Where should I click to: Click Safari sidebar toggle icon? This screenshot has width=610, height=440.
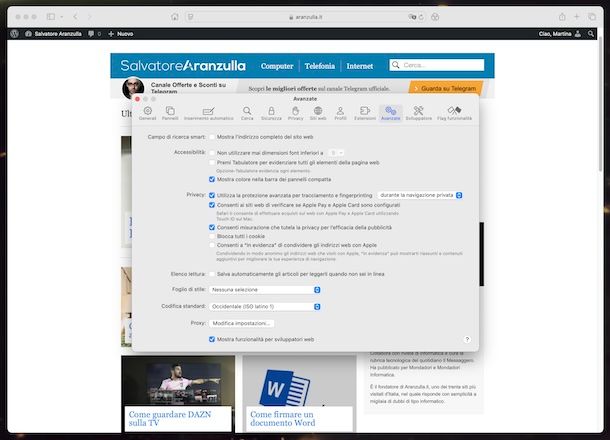coord(51,17)
